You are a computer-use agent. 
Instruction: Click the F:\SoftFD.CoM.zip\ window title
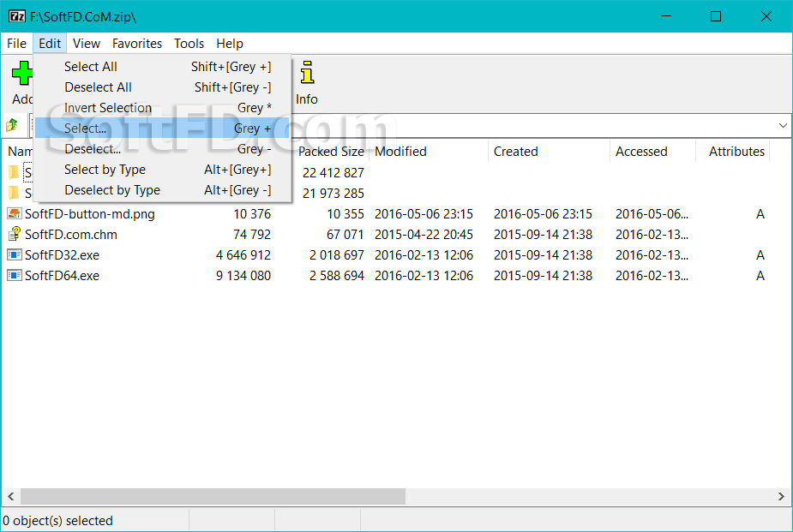tap(83, 16)
